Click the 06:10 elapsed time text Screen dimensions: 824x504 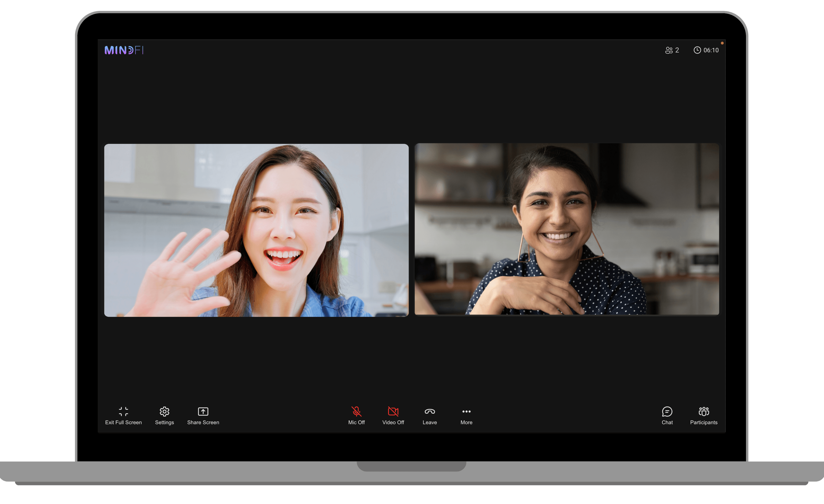[x=711, y=50]
